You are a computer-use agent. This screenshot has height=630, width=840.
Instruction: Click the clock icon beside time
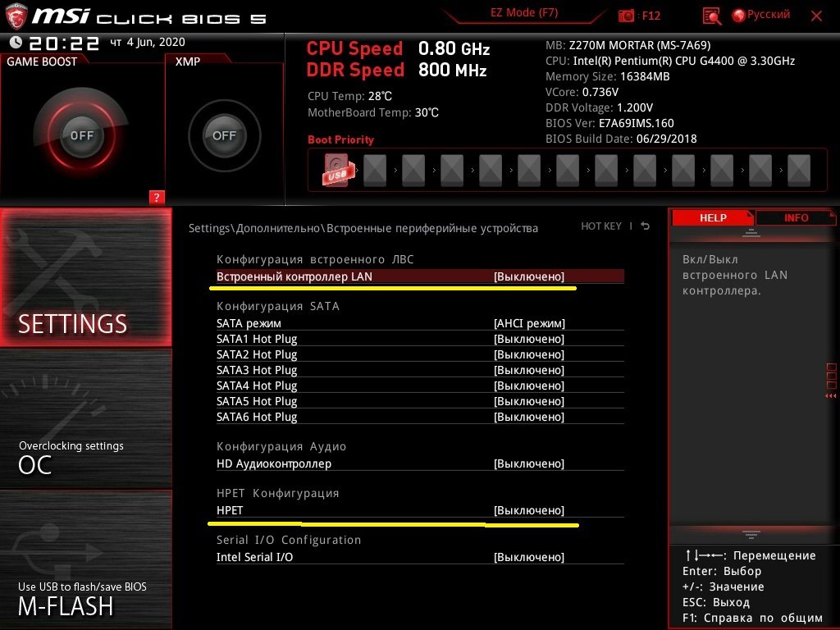[16, 42]
